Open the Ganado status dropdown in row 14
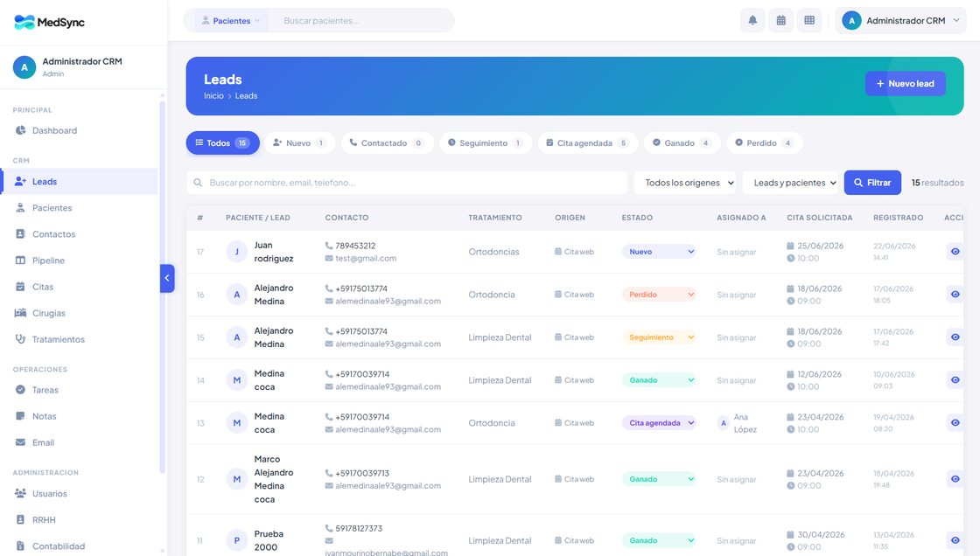 tap(659, 379)
